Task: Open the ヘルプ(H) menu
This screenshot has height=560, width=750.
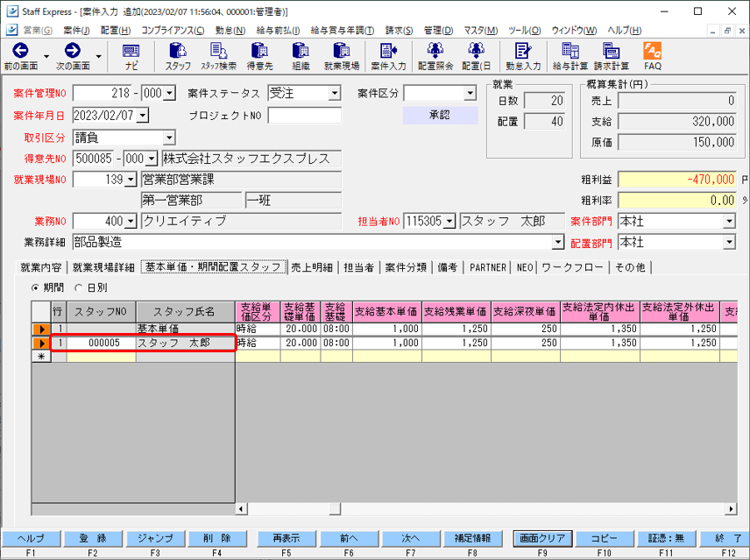Action: point(625,31)
